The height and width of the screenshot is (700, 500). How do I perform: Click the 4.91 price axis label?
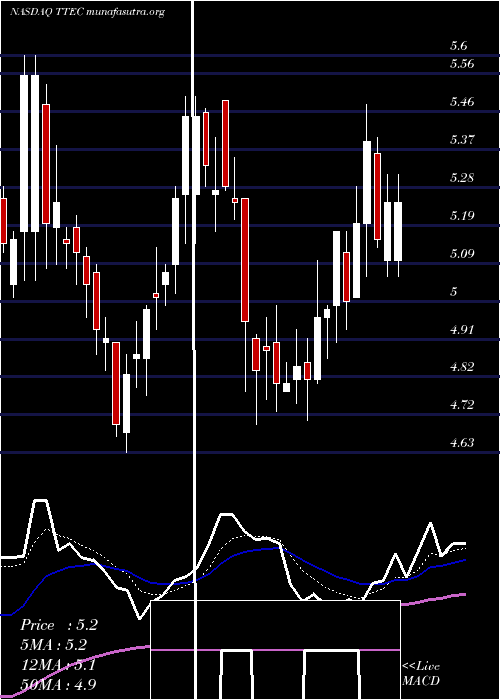pyautogui.click(x=462, y=329)
